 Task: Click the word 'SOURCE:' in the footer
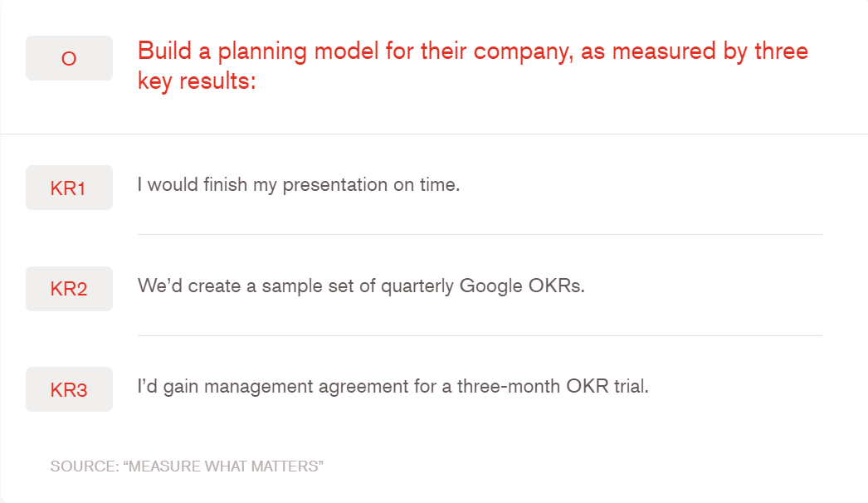pyautogui.click(x=85, y=466)
